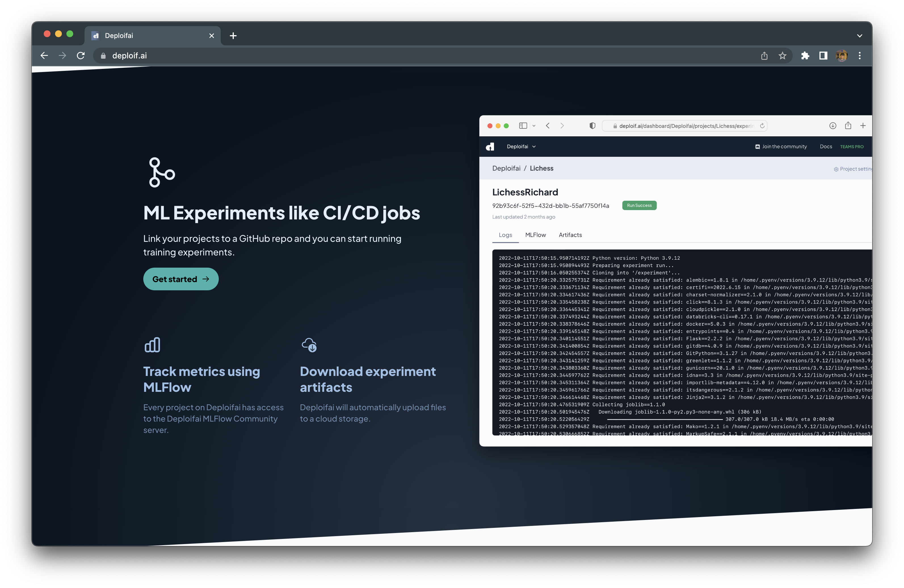Switch to the Artifacts tab
Viewport: 904px width, 588px height.
click(x=570, y=235)
